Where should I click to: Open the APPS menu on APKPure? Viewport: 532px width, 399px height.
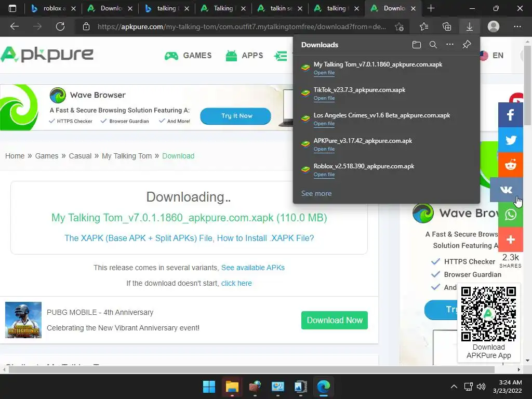(244, 56)
